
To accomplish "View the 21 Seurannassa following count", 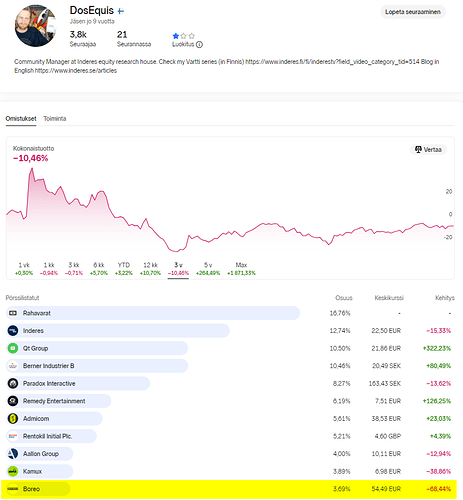I will (x=134, y=39).
